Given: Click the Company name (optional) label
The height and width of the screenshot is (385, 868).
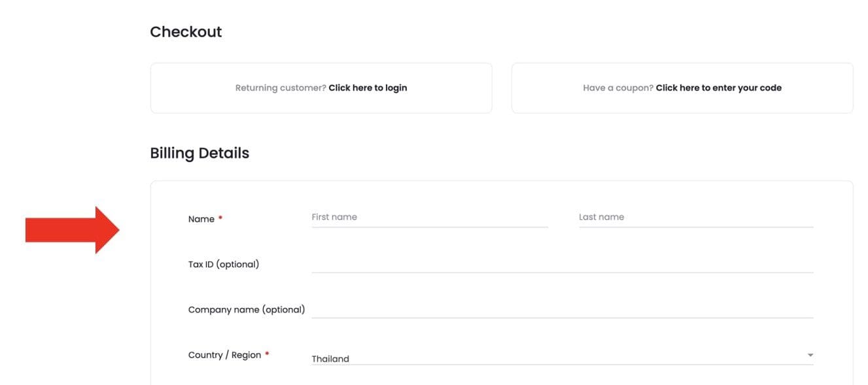Looking at the screenshot, I should [246, 309].
